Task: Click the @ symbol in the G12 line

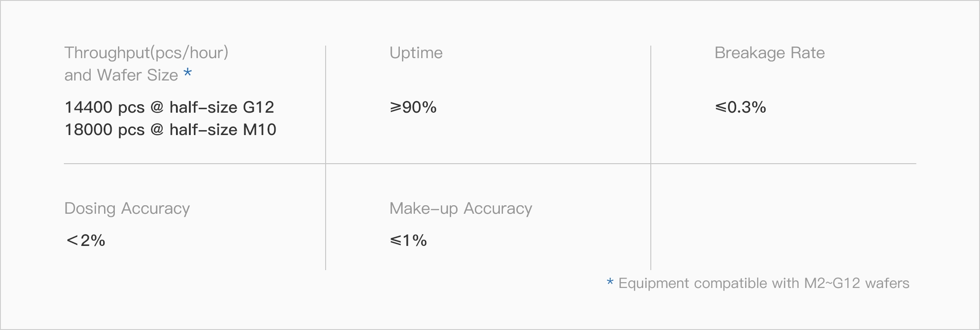Action: pyautogui.click(x=157, y=107)
